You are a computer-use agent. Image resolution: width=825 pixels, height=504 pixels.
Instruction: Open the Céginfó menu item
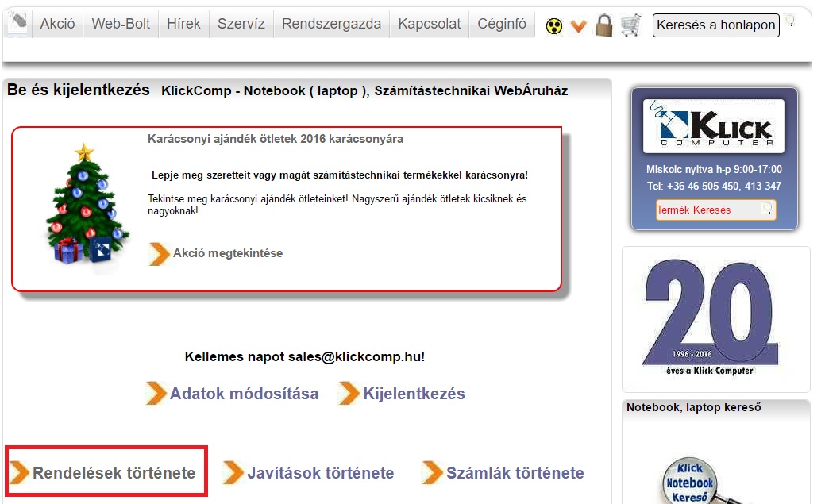pyautogui.click(x=502, y=24)
